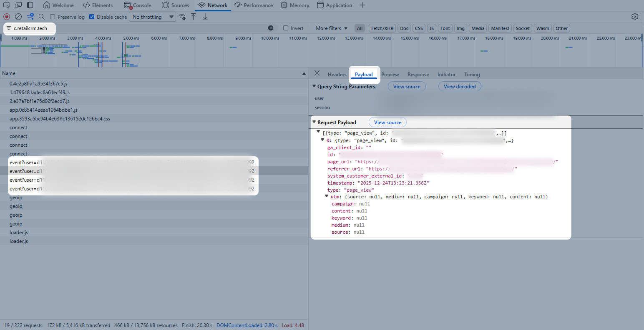Enable the Preserve log checkbox
This screenshot has height=330, width=644.
[53, 17]
